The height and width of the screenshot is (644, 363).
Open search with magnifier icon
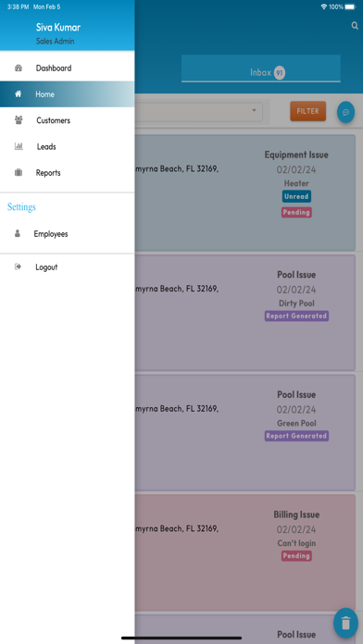(x=355, y=26)
